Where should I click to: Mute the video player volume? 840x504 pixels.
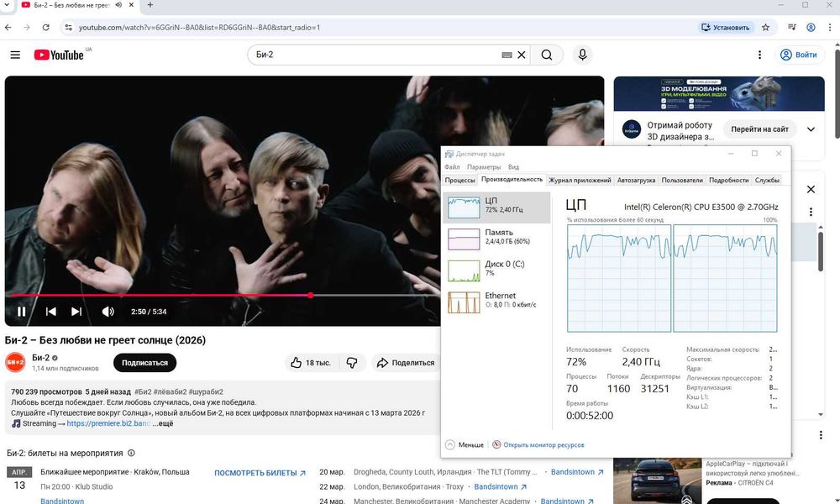[108, 311]
